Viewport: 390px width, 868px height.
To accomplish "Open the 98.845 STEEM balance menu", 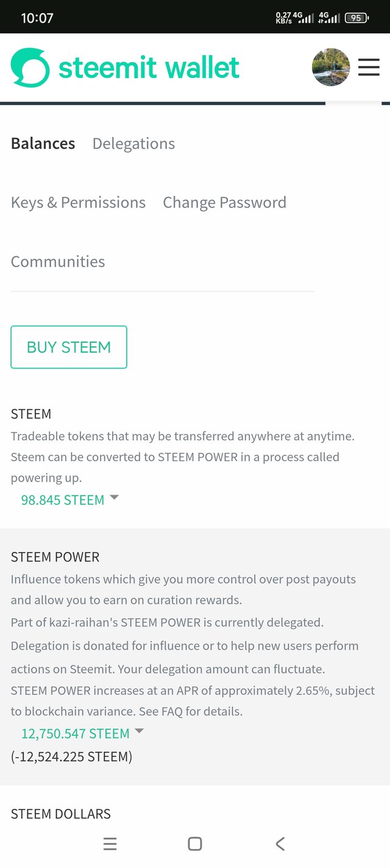I will tap(63, 500).
